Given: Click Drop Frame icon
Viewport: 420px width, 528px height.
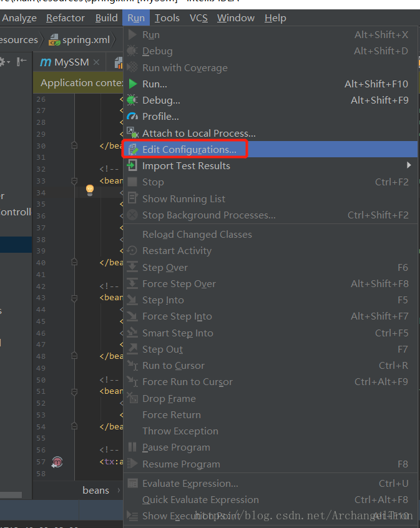Looking at the screenshot, I should (x=132, y=398).
